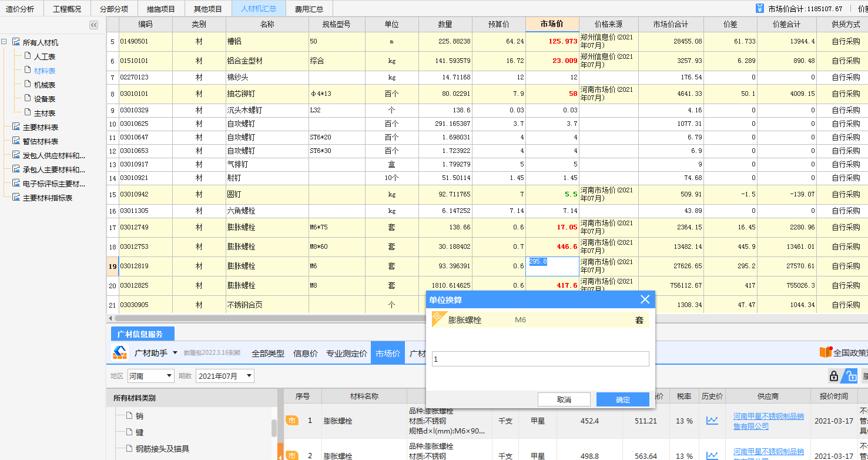Collapse the left panel with double-chevron button
Image resolution: width=868 pixels, height=460 pixels.
[x=93, y=25]
